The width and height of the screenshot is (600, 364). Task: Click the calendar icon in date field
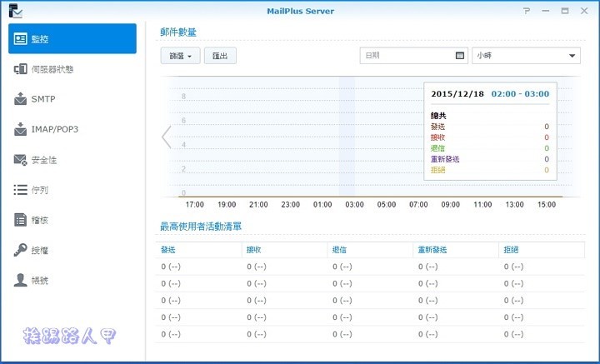[459, 56]
